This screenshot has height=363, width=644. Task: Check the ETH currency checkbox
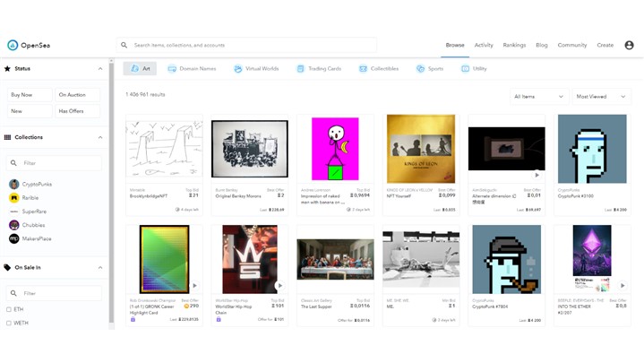pyautogui.click(x=9, y=309)
